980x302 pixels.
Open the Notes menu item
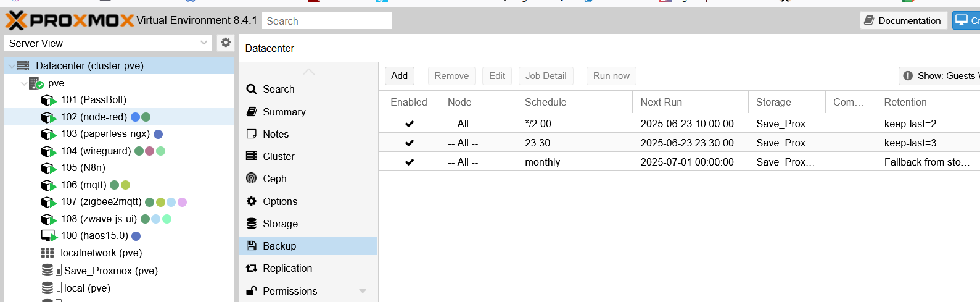click(308, 134)
